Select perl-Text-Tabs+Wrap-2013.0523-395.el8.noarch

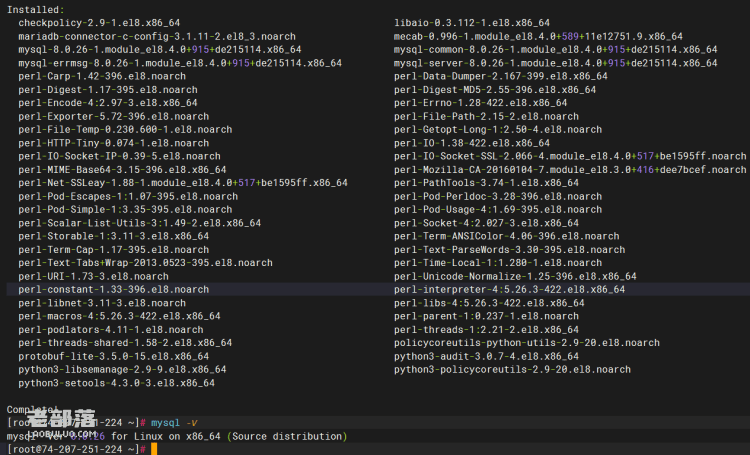pos(145,263)
